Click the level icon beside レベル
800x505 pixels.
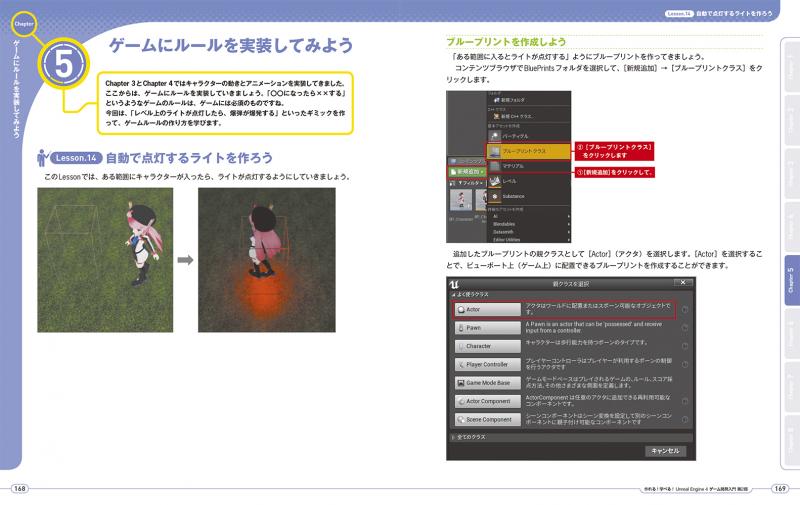494,181
